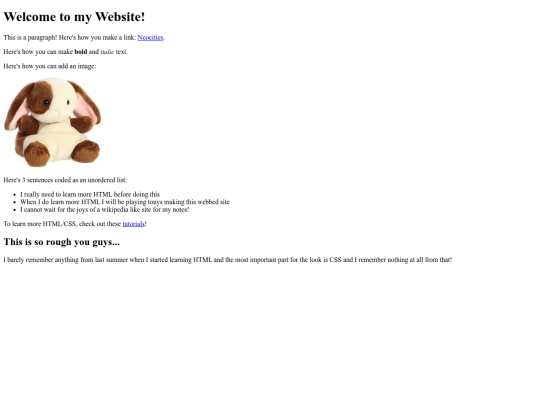Click the bunny's left floppy ear

(x=17, y=107)
